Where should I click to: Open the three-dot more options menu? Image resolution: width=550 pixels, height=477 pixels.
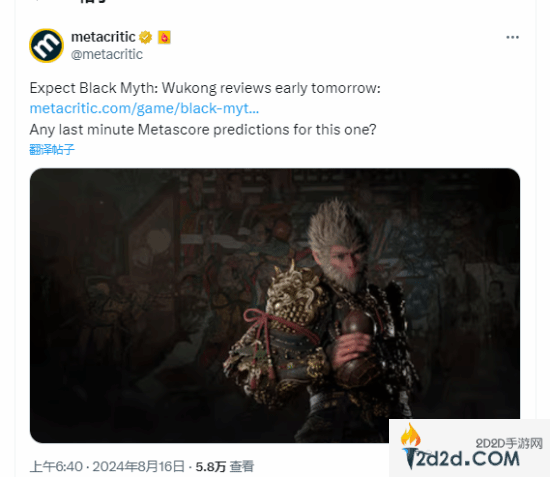pos(512,37)
